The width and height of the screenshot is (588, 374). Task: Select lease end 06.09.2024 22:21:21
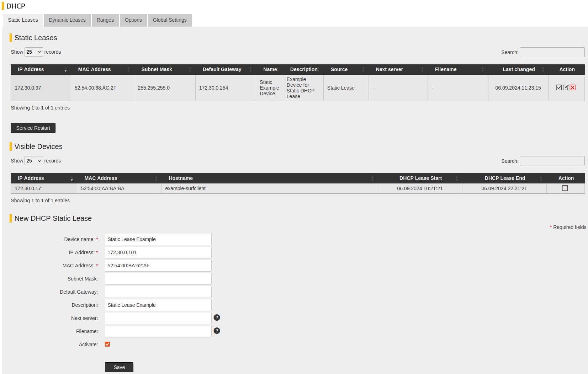504,188
